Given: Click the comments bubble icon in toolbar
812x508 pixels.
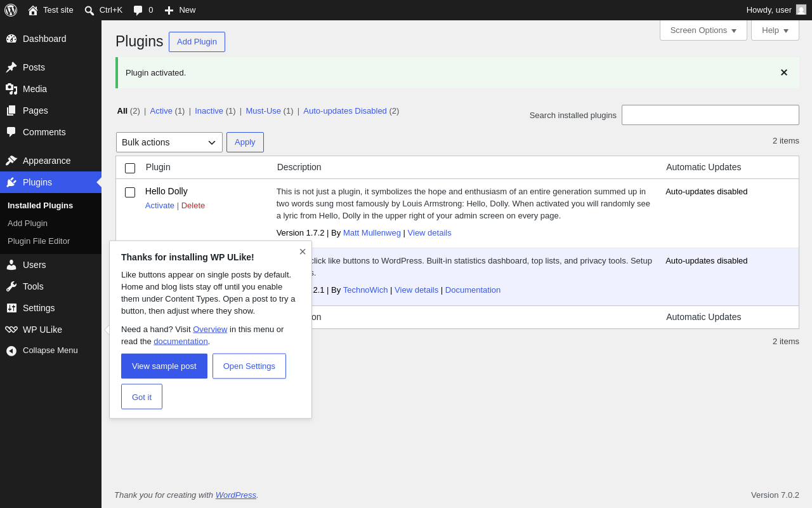Looking at the screenshot, I should pos(138,10).
